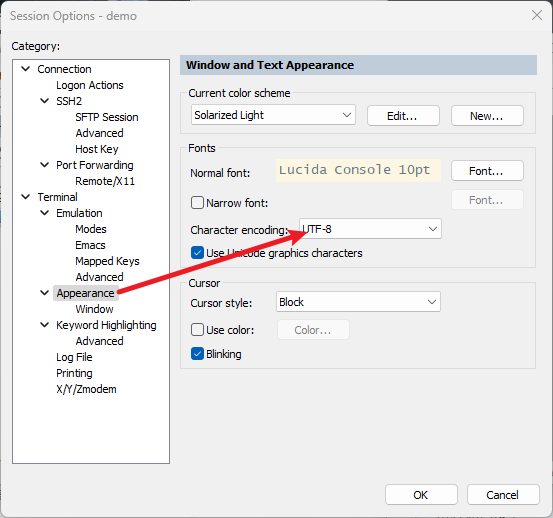
Task: Select Emacs under Emulation
Action: (x=90, y=245)
